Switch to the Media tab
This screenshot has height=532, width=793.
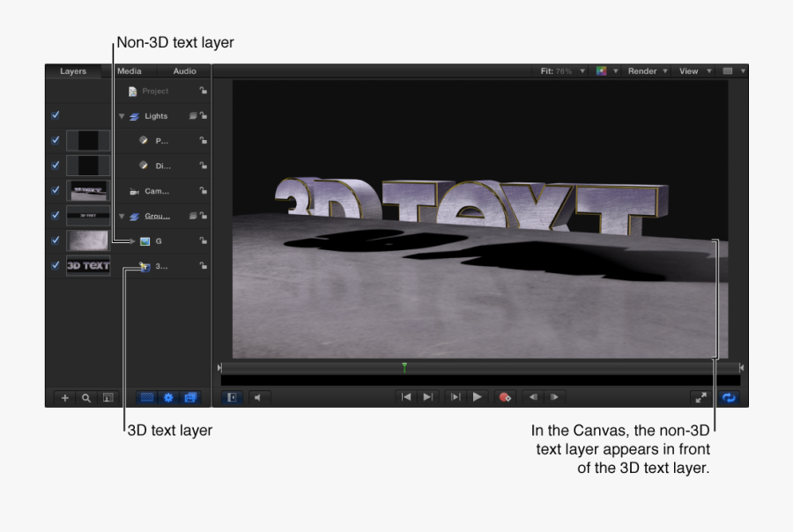[130, 70]
